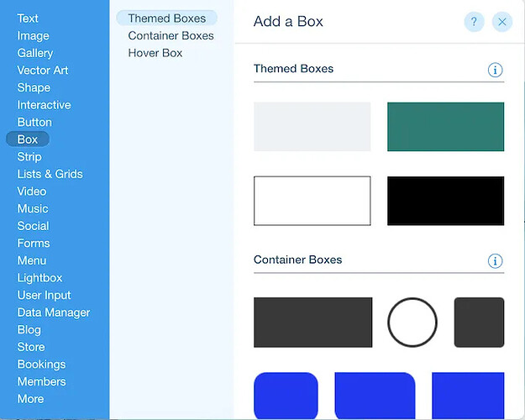The image size is (525, 420).
Task: Click More at the sidebar bottom
Action: (x=30, y=399)
